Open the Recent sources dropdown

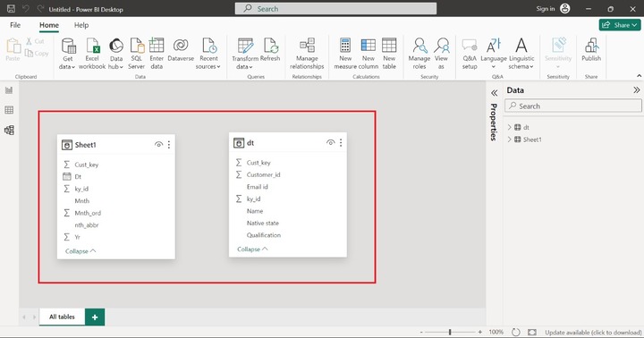208,54
